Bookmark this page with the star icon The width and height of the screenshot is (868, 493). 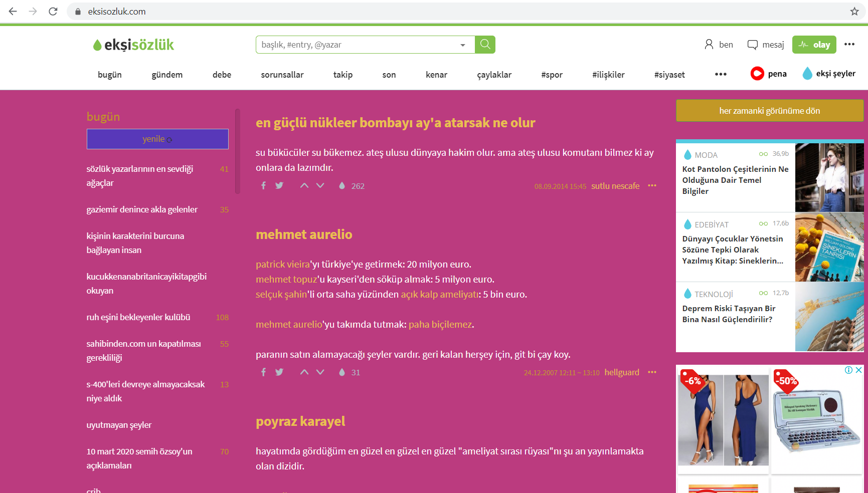[854, 11]
